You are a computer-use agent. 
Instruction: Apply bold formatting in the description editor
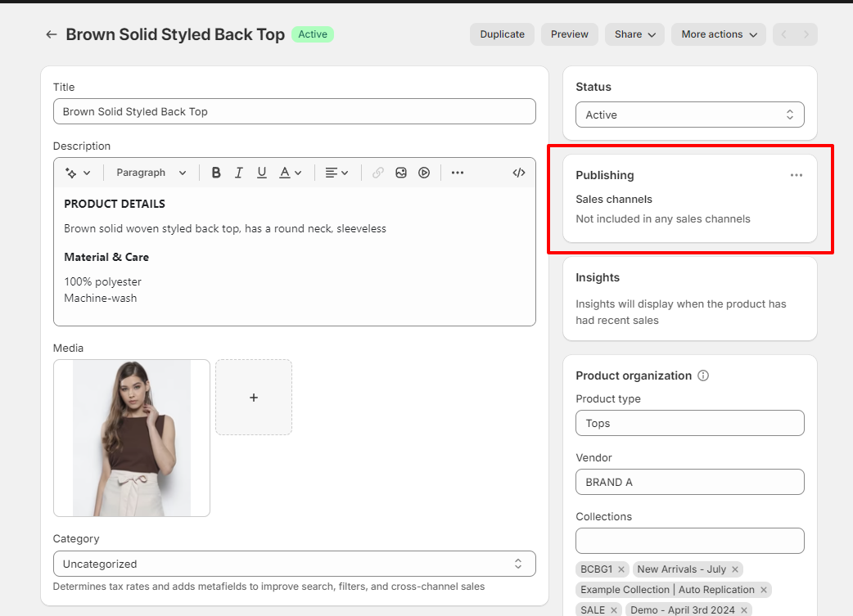(215, 173)
